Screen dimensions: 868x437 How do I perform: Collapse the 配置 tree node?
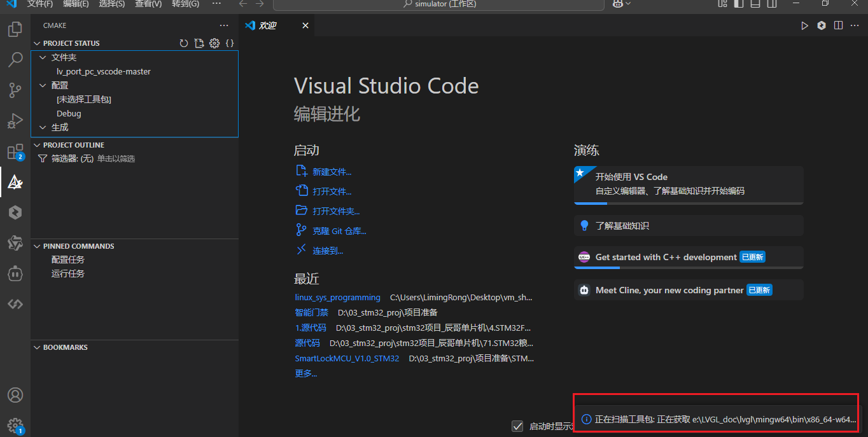tap(43, 85)
